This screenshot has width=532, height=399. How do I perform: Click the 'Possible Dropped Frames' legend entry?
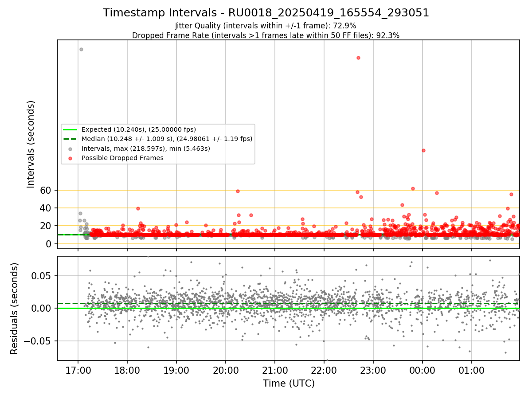(122, 158)
